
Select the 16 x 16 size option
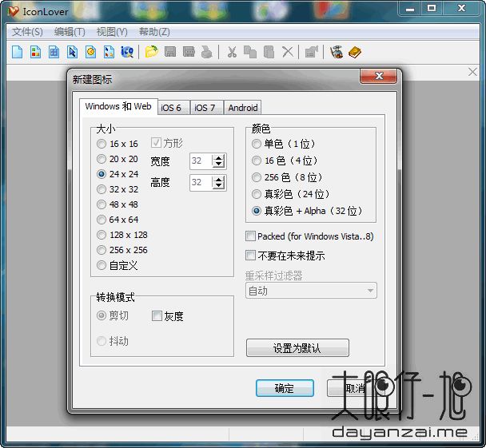coord(118,144)
